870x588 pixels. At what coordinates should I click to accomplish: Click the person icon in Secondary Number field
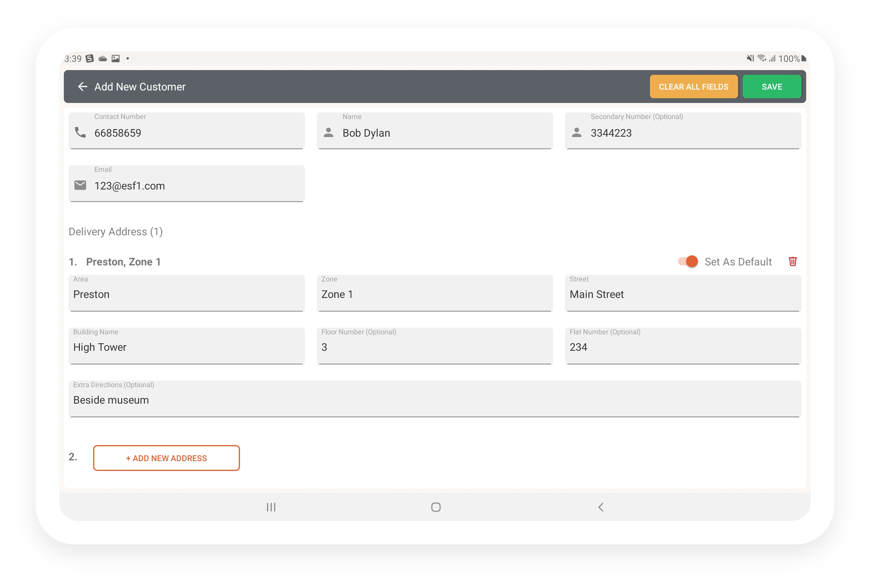tap(577, 133)
